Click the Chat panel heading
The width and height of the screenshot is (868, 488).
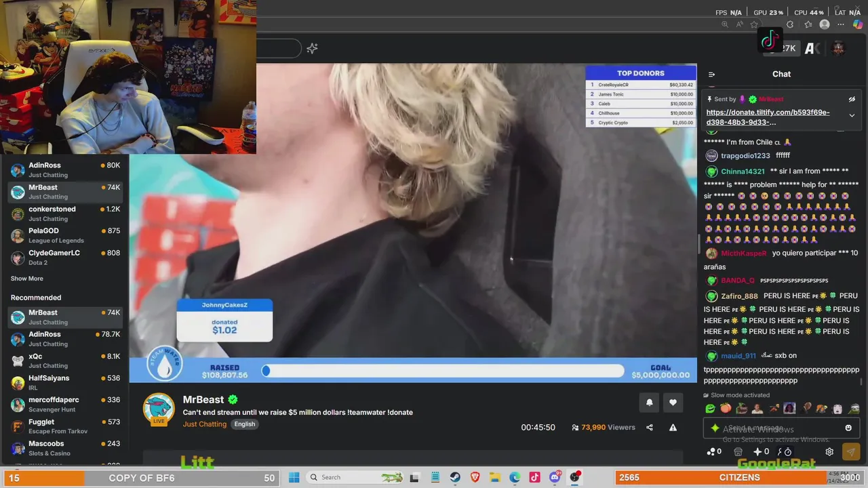pyautogui.click(x=781, y=74)
